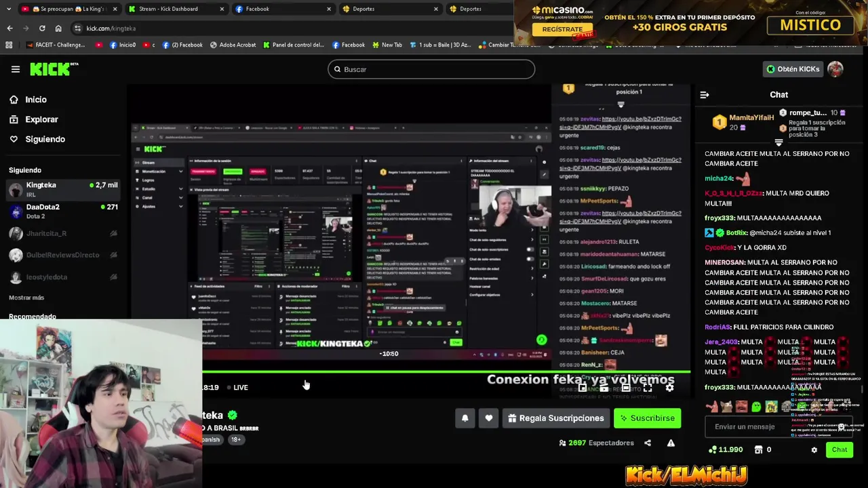Viewport: 868px width, 488px height.
Task: Expand the list with Mostrar más
Action: (x=26, y=298)
